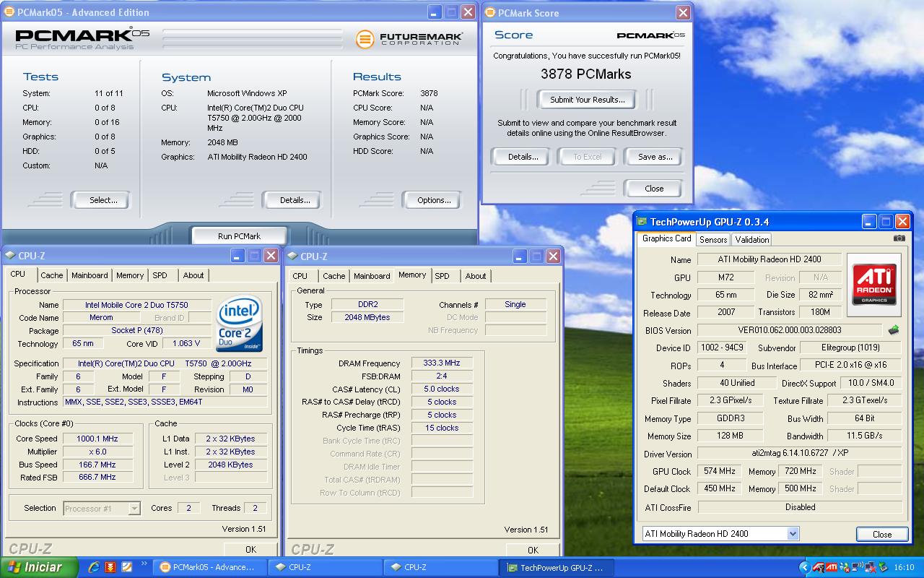The width and height of the screenshot is (924, 578).
Task: Show hidden system tray icons arrow
Action: click(x=806, y=567)
